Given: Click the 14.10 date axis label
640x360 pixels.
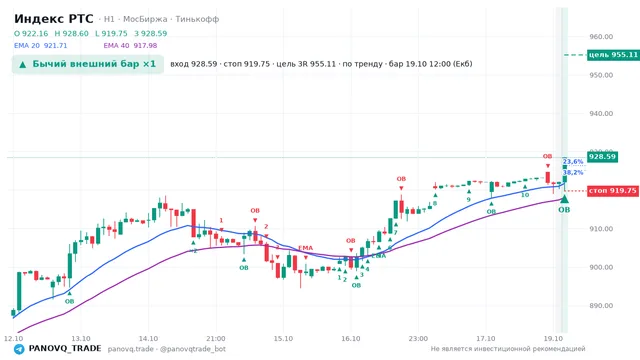Looking at the screenshot, I should pyautogui.click(x=148, y=339).
